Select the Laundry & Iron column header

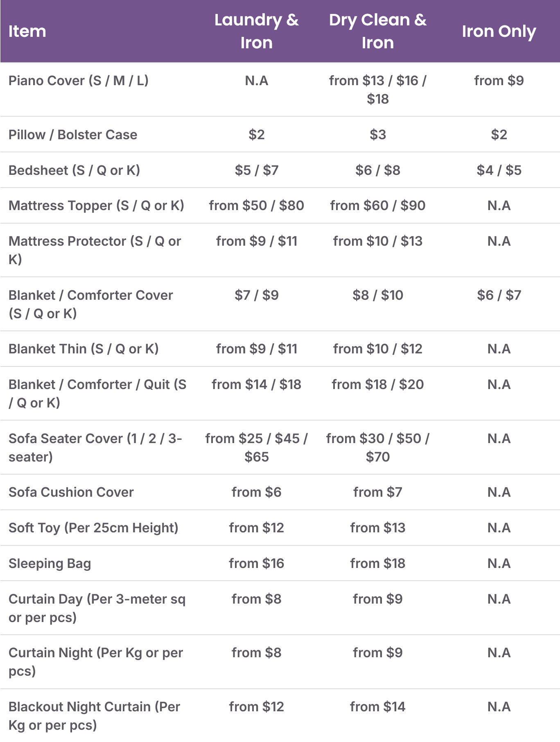click(x=257, y=31)
